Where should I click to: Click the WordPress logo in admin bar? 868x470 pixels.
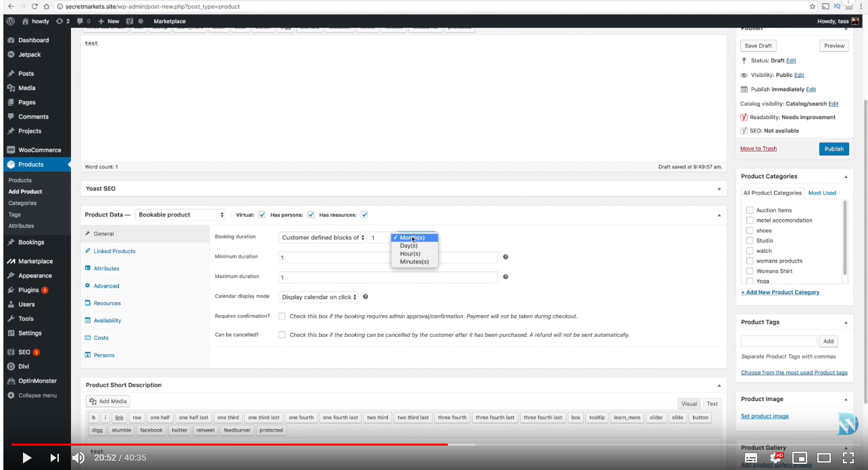click(x=11, y=21)
